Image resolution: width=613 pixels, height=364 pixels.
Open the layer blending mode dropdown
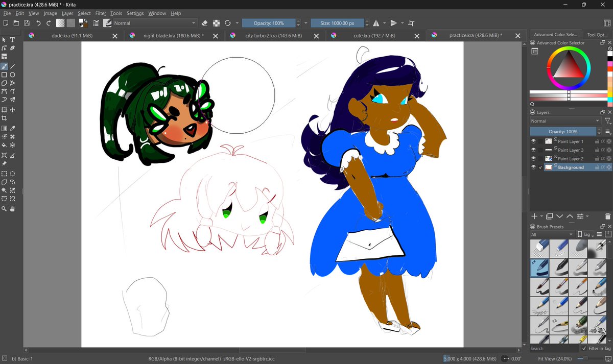click(x=565, y=121)
